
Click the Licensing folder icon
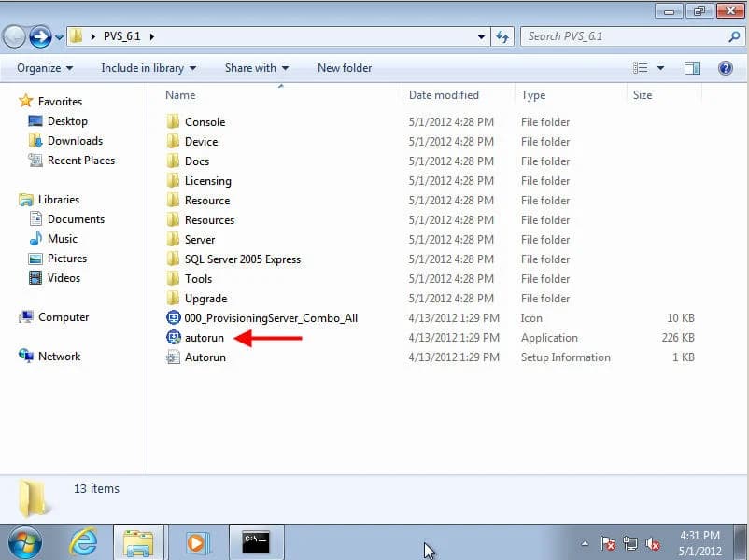[173, 180]
